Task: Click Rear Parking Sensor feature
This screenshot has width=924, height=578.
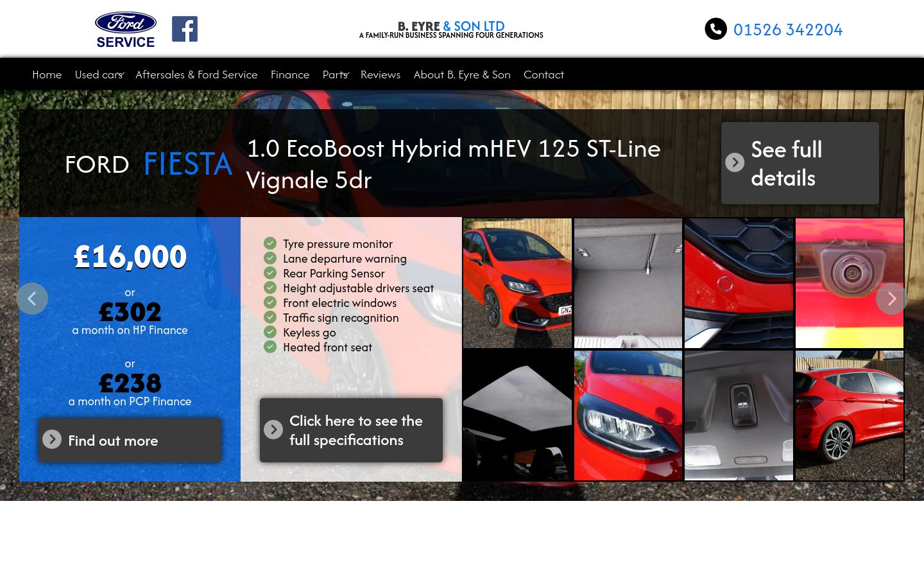Action: coord(334,273)
